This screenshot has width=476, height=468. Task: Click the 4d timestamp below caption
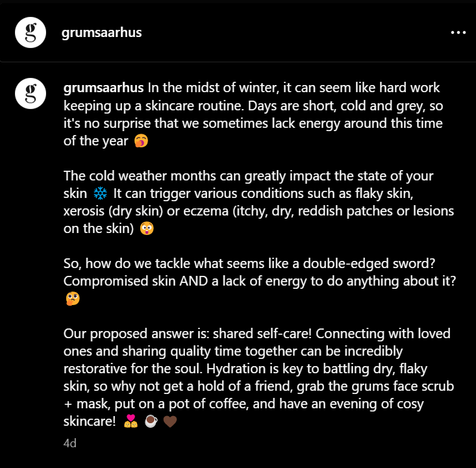click(70, 443)
